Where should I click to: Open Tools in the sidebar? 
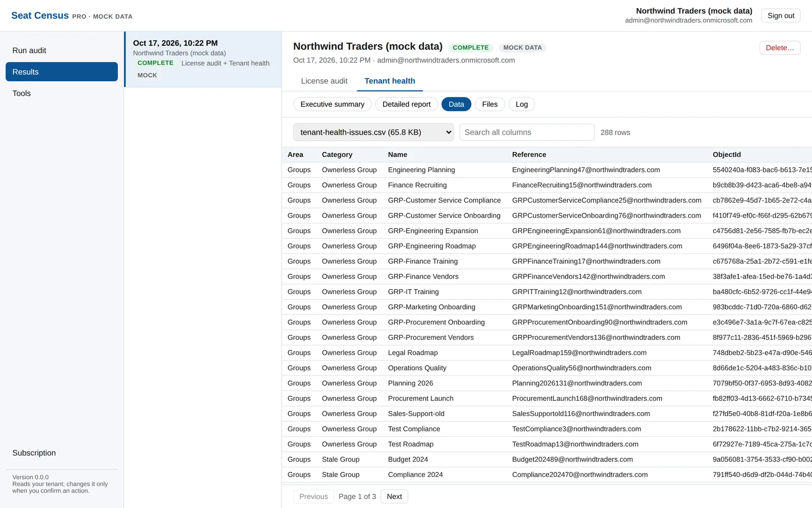click(61, 93)
